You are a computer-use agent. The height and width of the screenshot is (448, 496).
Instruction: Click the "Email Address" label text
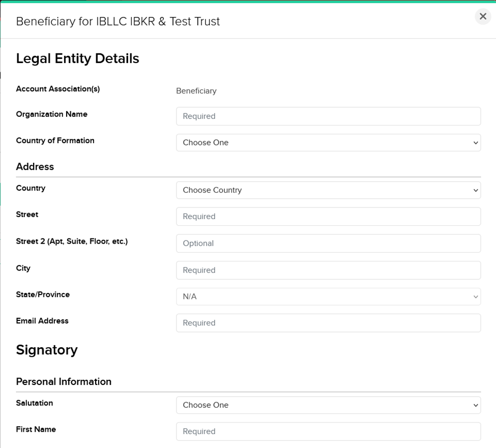42,321
